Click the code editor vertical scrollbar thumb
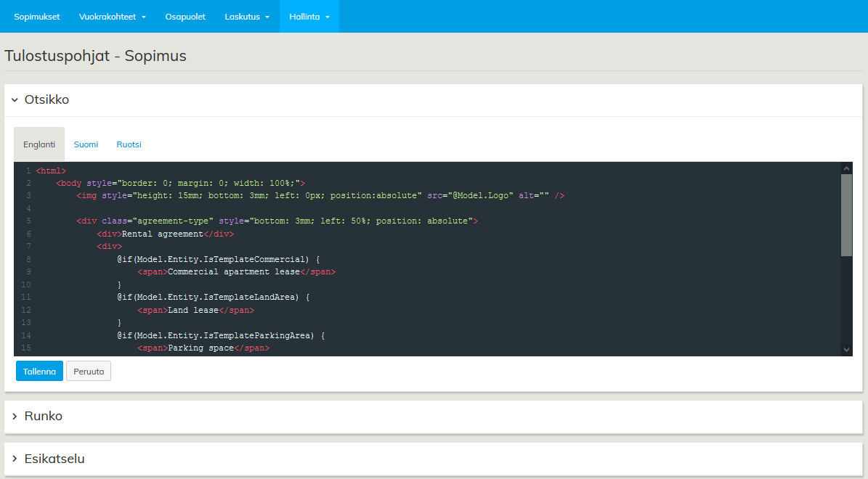This screenshot has width=868, height=479. (x=846, y=214)
